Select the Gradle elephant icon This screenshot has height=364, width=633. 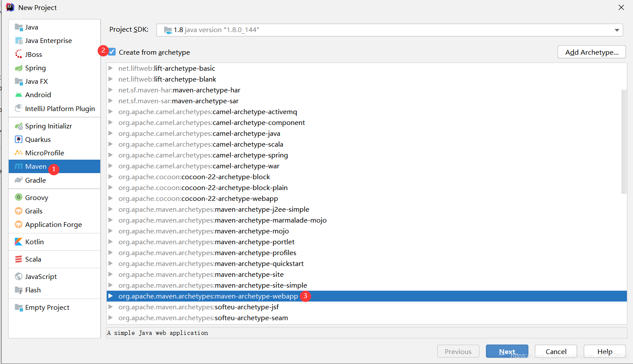pyautogui.click(x=19, y=180)
